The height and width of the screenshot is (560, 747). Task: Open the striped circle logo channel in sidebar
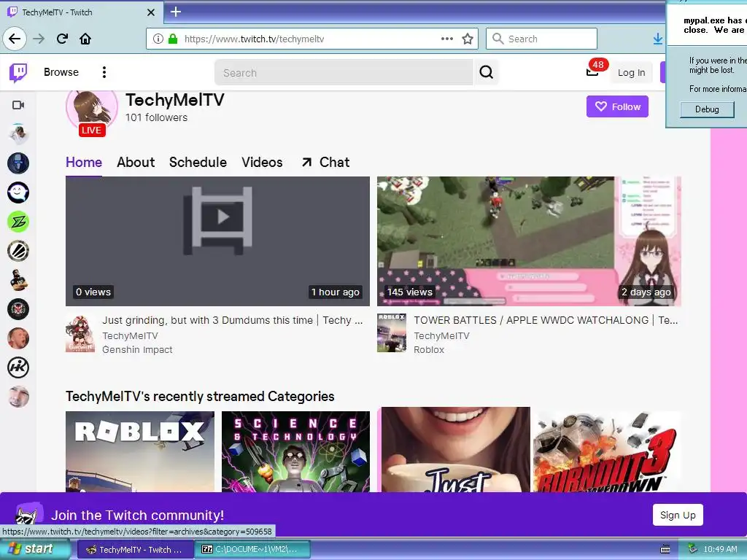click(x=18, y=251)
